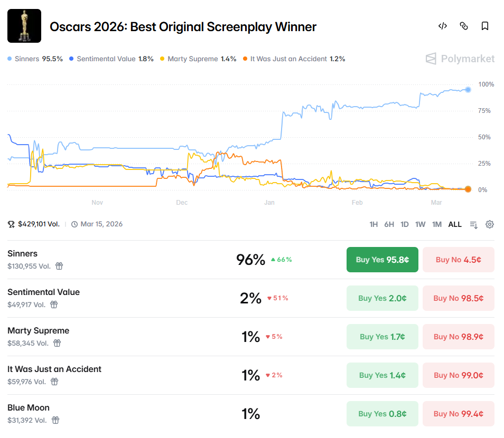
Task: Click gift icon beside Marty Supreme volume
Action: click(x=57, y=343)
